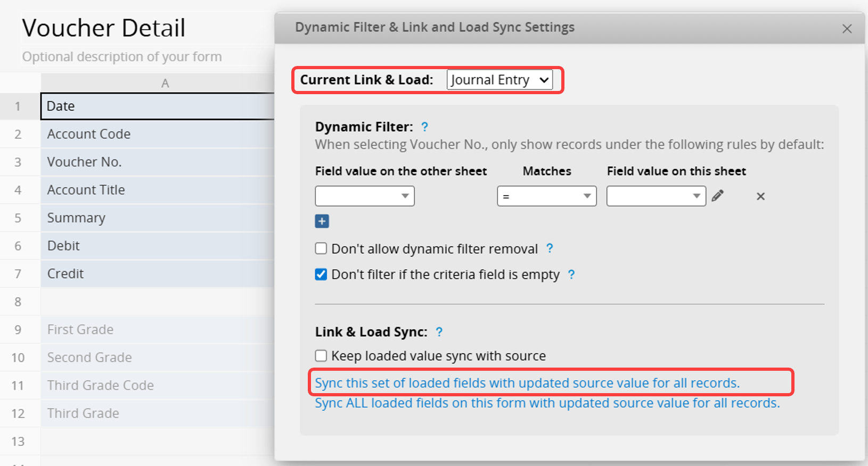Select column A header
The width and height of the screenshot is (868, 466).
point(165,83)
